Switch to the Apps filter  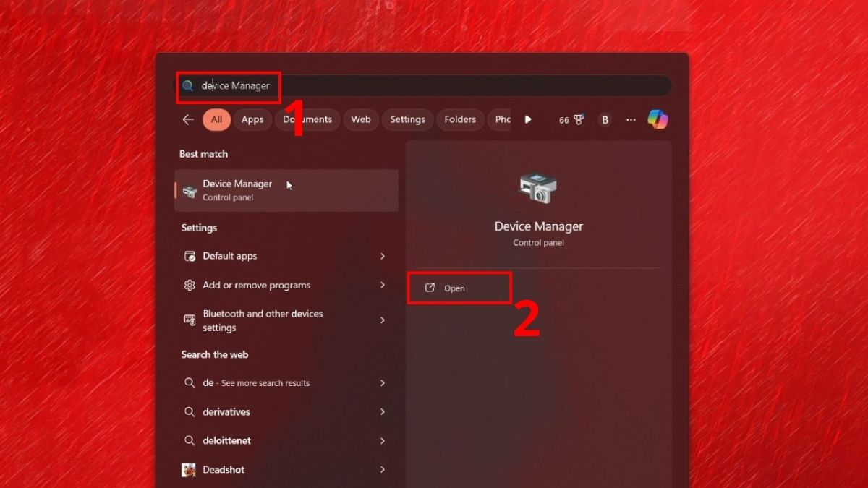252,119
